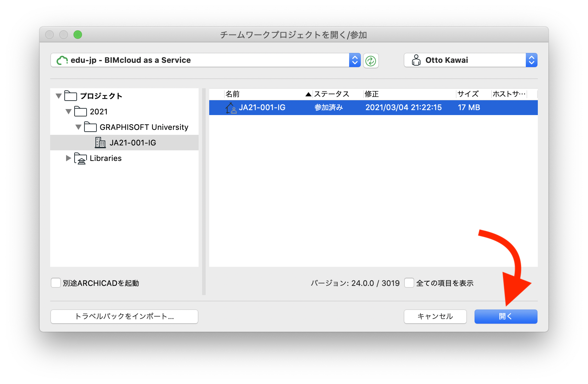Click the green zoom window button
The width and height of the screenshot is (588, 384).
[x=78, y=35]
